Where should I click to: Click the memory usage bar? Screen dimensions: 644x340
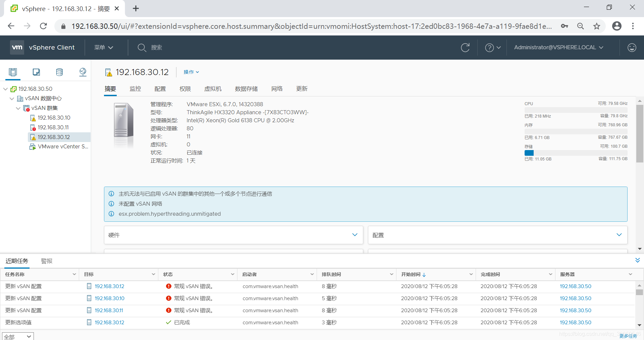click(576, 131)
